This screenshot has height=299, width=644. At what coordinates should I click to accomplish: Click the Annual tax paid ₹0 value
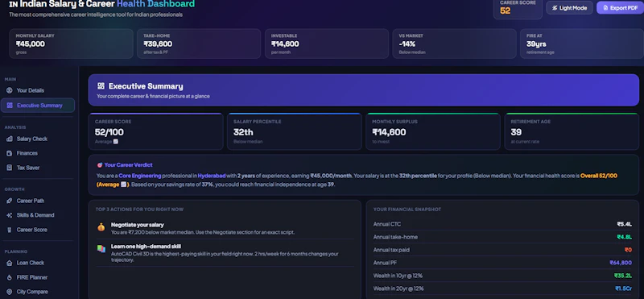pos(628,250)
